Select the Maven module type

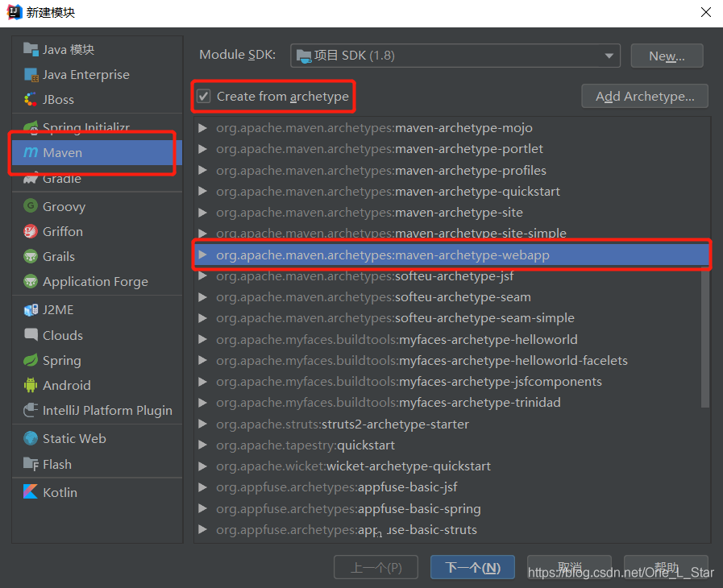pos(98,152)
